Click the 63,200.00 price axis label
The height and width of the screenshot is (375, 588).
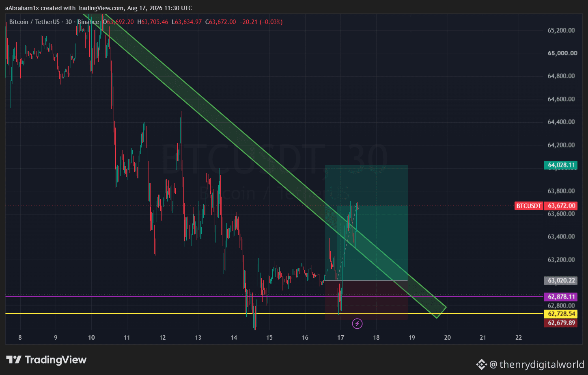[561, 260]
